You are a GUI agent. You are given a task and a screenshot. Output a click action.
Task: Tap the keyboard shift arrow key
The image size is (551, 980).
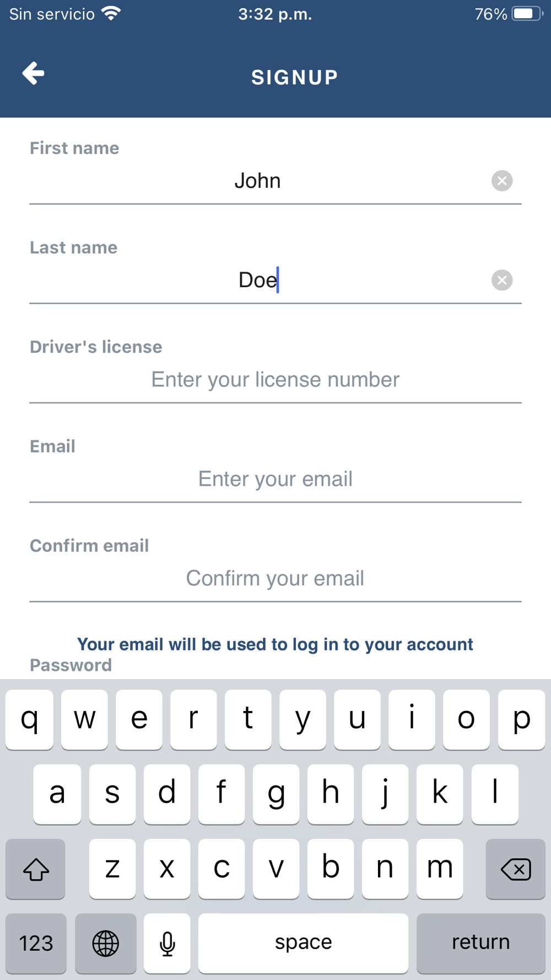(36, 869)
